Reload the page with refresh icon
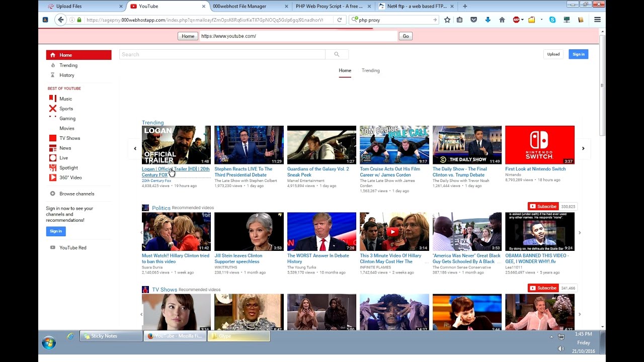The width and height of the screenshot is (644, 362). coord(340,20)
